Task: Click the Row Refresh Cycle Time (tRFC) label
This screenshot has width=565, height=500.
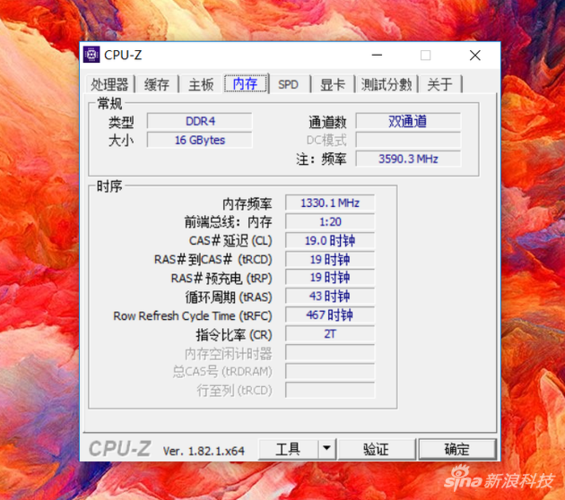Action: [x=192, y=316]
